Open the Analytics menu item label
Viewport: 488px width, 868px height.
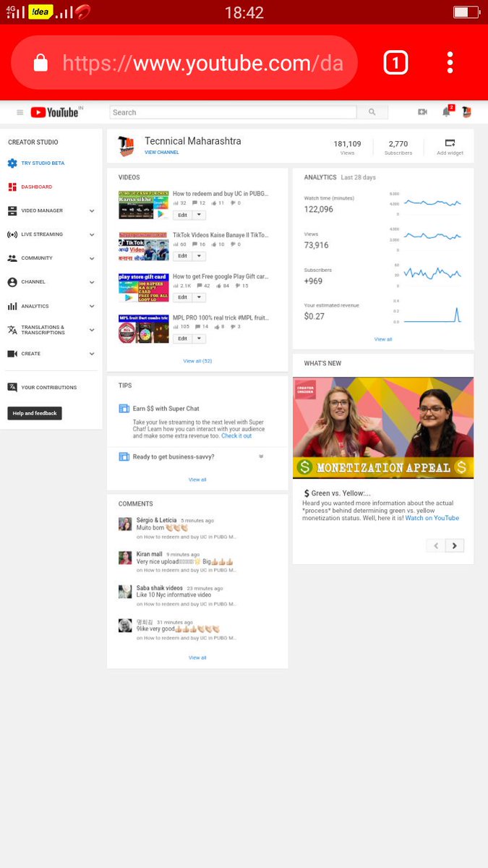(x=35, y=306)
